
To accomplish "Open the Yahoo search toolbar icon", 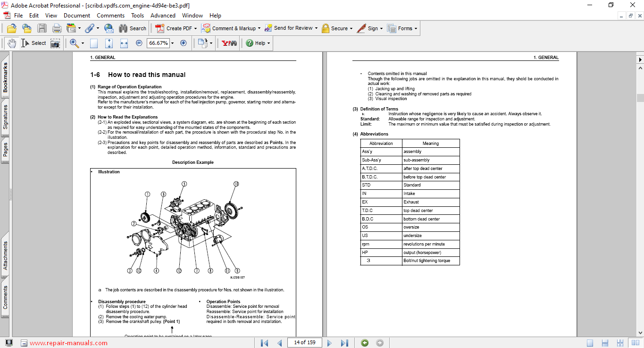I will coord(229,43).
